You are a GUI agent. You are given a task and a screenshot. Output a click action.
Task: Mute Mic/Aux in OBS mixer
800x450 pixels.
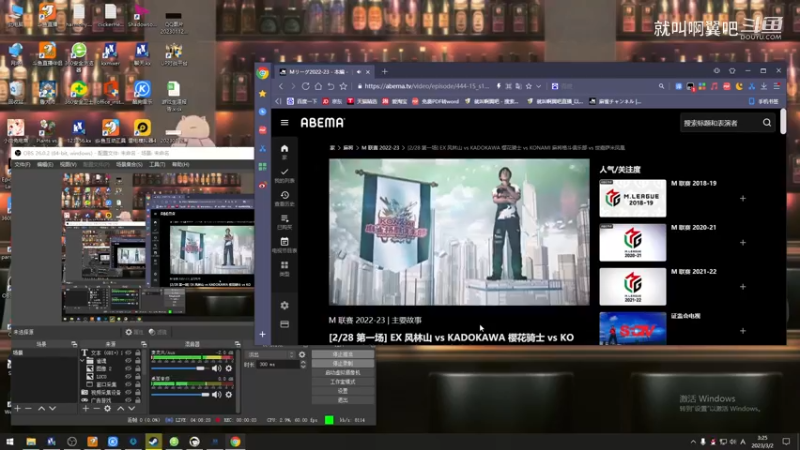click(x=216, y=368)
